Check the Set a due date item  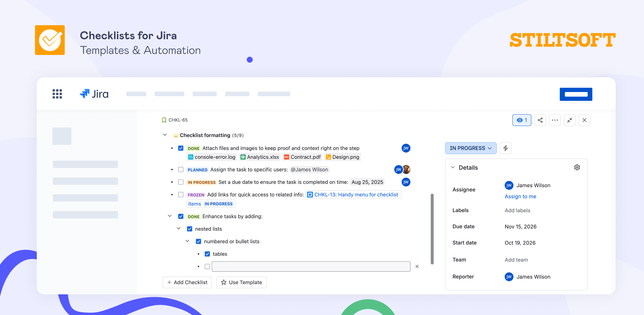coord(181,182)
